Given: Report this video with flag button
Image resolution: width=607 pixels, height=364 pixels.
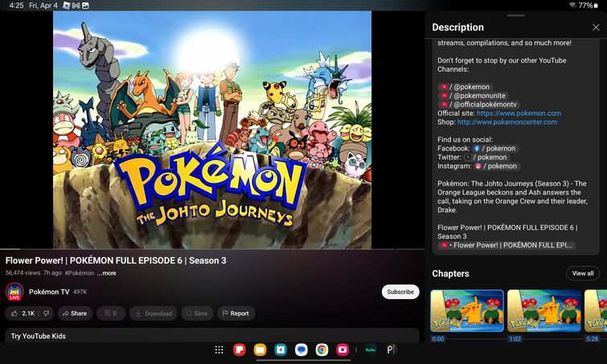Looking at the screenshot, I should [x=236, y=313].
